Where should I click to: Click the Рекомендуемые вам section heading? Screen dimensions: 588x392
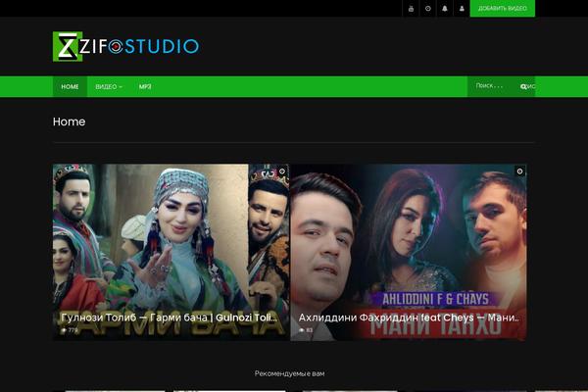[x=289, y=373]
